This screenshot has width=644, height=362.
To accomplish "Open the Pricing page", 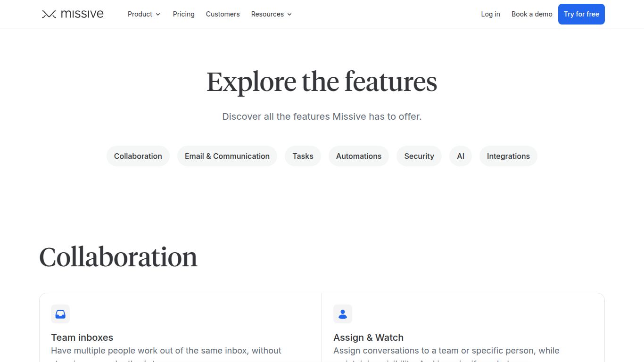I will (x=183, y=14).
